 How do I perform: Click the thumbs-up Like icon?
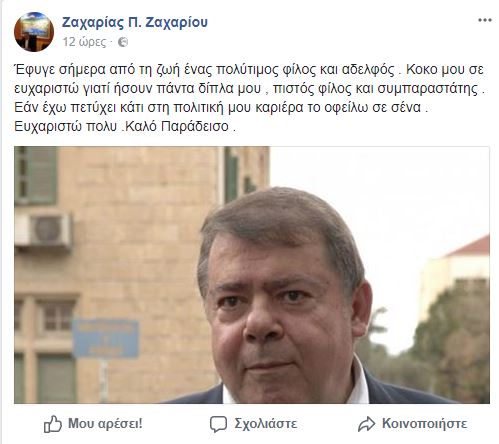(x=53, y=424)
